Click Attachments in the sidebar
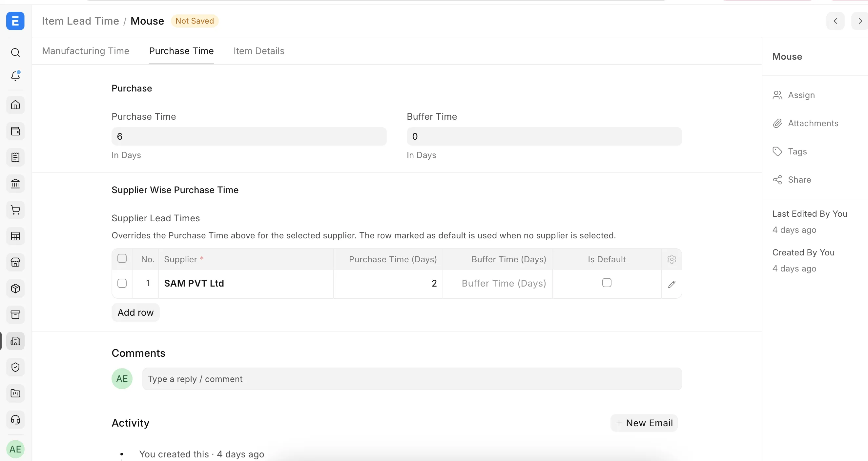 coord(813,124)
